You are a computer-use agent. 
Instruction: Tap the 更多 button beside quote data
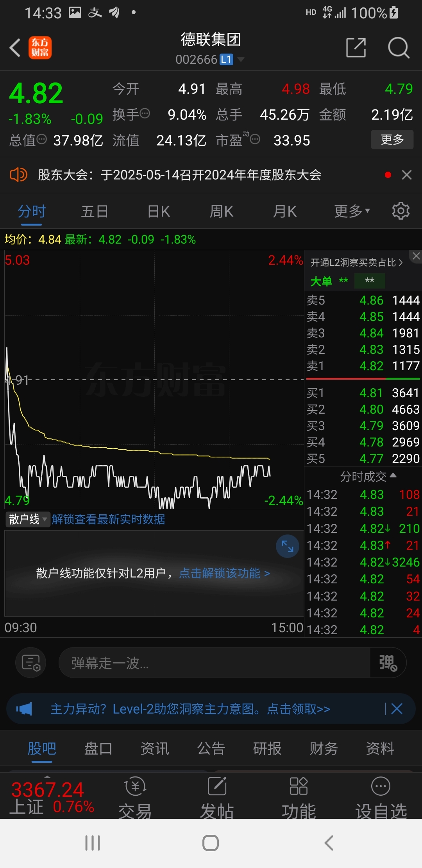(392, 140)
